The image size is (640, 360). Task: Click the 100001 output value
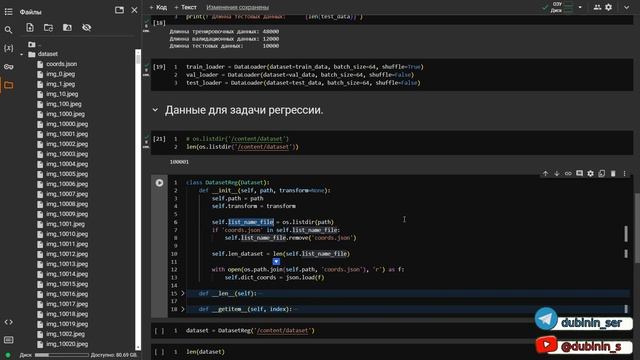pos(179,162)
